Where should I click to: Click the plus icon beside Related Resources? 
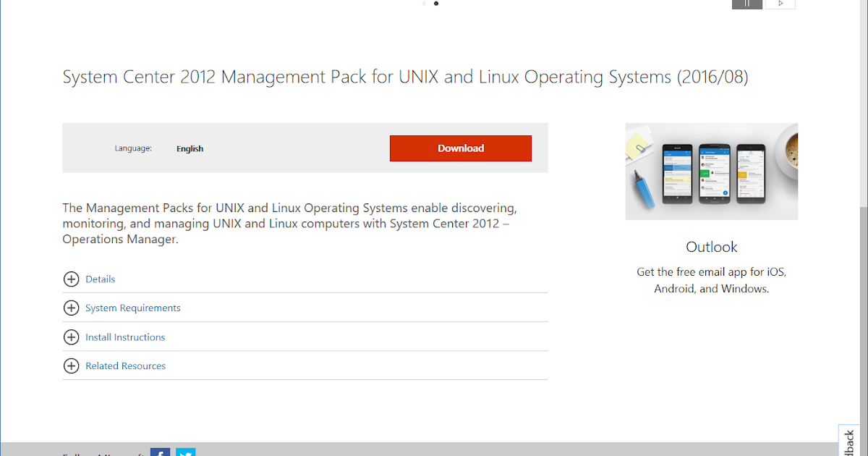71,366
